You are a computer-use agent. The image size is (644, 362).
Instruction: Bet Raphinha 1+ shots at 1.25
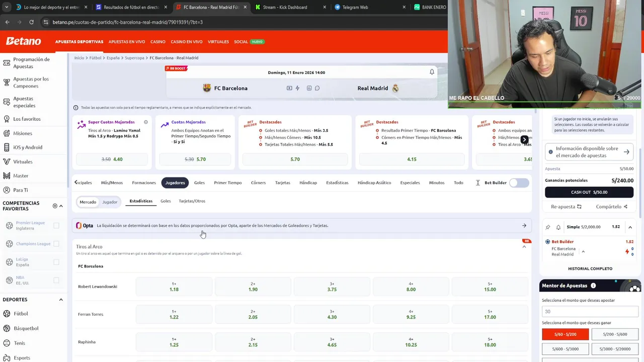(x=174, y=342)
